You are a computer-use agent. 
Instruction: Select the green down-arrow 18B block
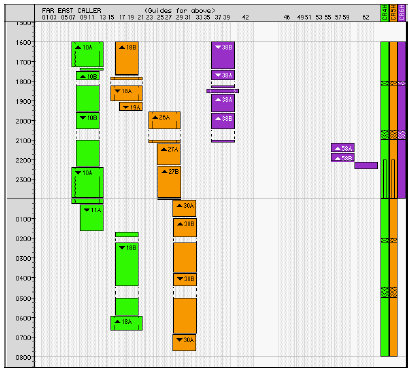[127, 264]
